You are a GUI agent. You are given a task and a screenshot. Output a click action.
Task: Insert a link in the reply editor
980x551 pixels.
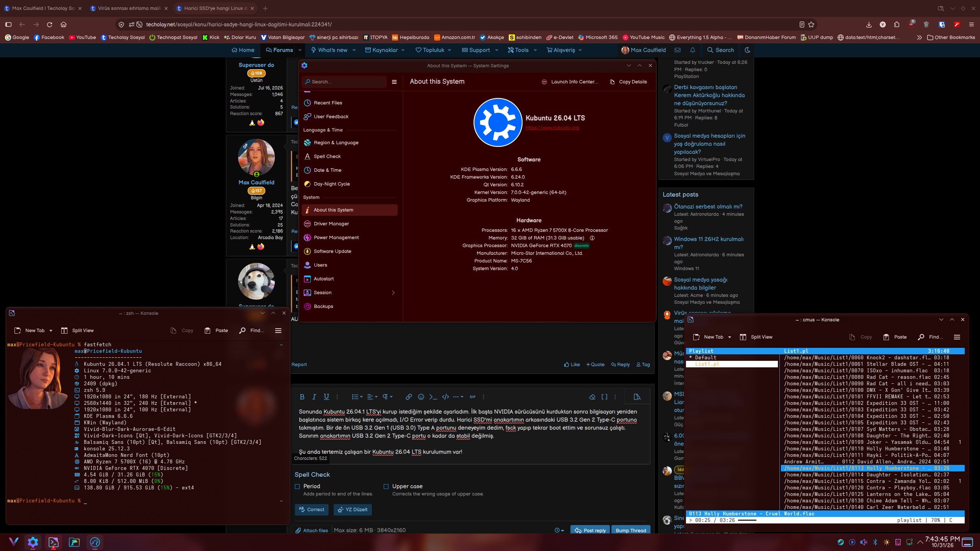click(409, 397)
